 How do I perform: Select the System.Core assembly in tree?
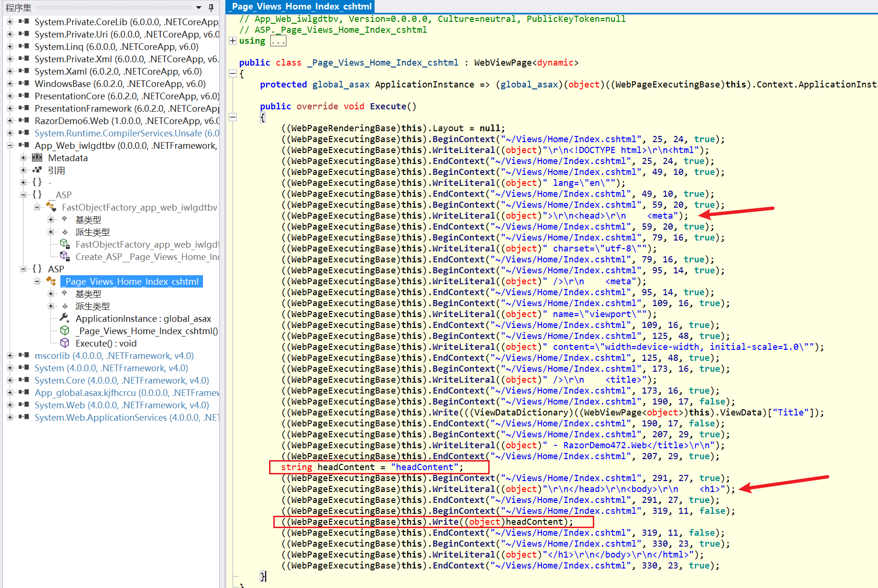click(x=122, y=380)
